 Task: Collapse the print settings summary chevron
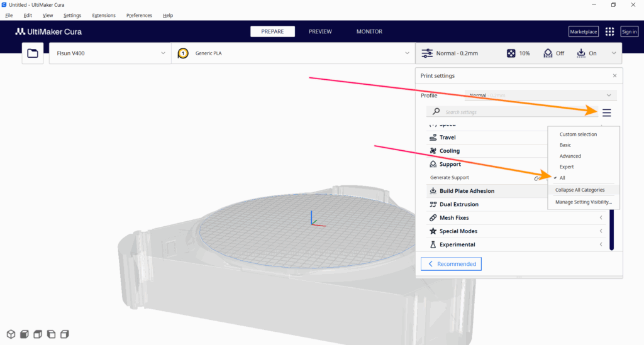(x=614, y=53)
